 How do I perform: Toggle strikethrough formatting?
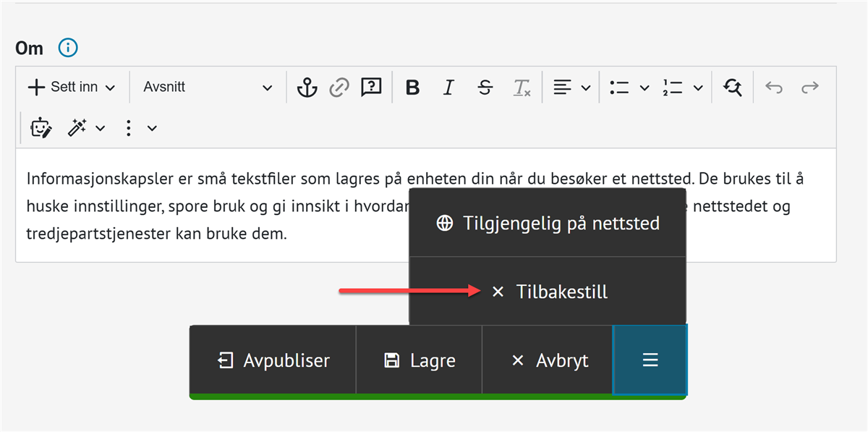485,88
